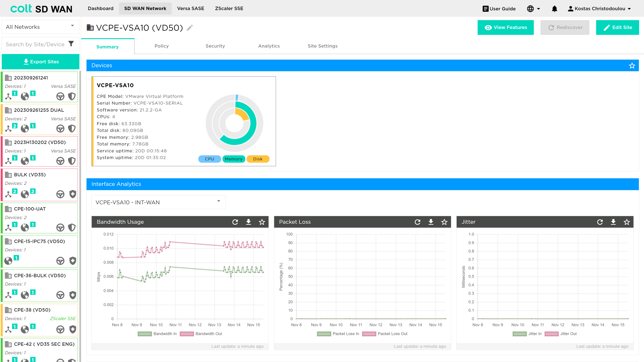644x362 pixels.
Task: Open the language globe dropdown
Action: [x=533, y=9]
